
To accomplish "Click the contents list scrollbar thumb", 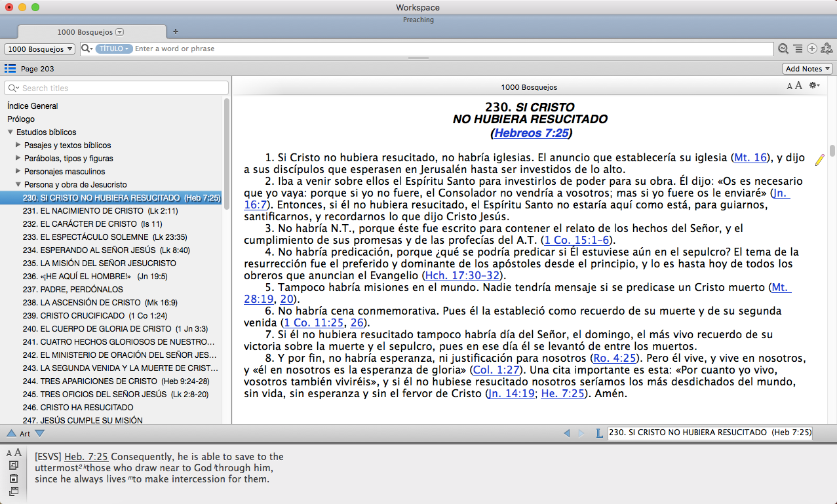I will 227,154.
